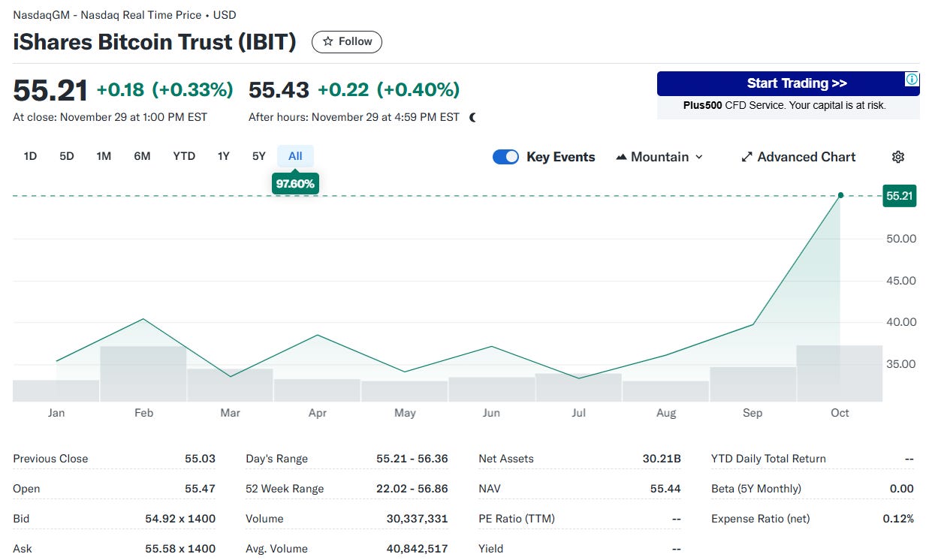The image size is (929, 560).
Task: Click the 52 Week Range value 22.02 - 56.86
Action: (x=412, y=489)
